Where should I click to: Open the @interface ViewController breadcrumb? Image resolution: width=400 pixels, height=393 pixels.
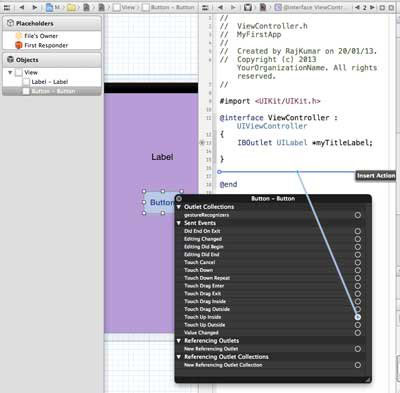(x=309, y=7)
